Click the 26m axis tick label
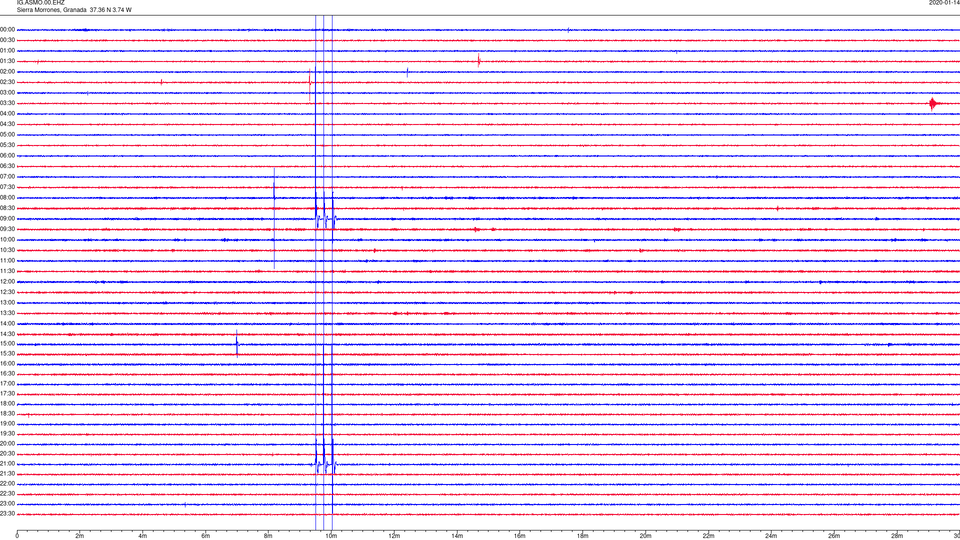 (x=834, y=536)
